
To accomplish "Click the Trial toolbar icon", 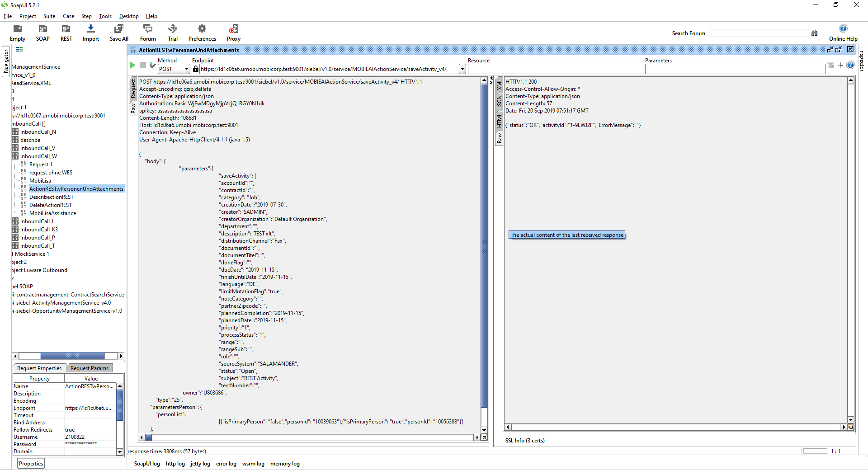I will pyautogui.click(x=173, y=33).
